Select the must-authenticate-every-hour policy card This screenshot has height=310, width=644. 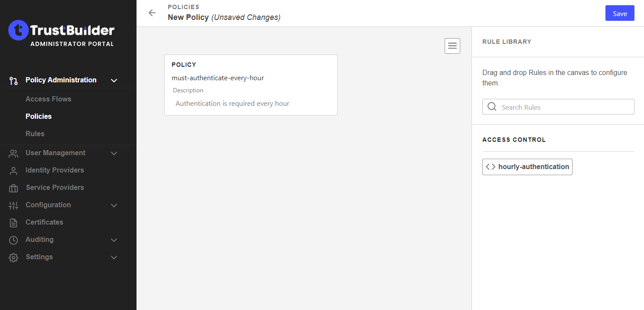[x=250, y=85]
